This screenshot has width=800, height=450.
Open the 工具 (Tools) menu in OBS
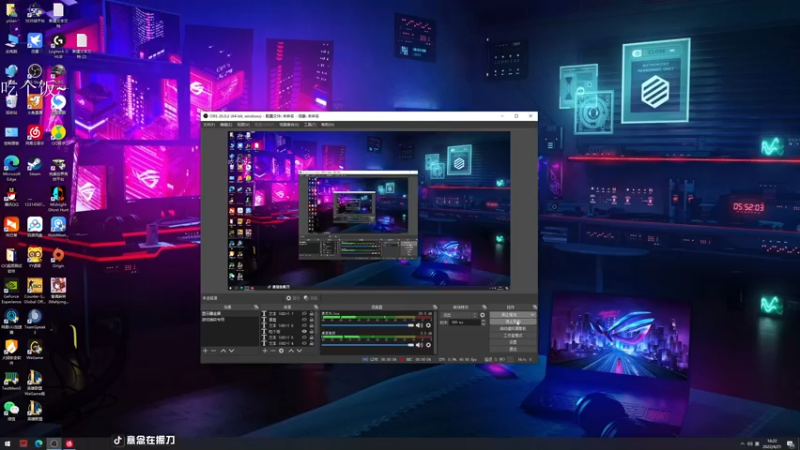click(310, 124)
